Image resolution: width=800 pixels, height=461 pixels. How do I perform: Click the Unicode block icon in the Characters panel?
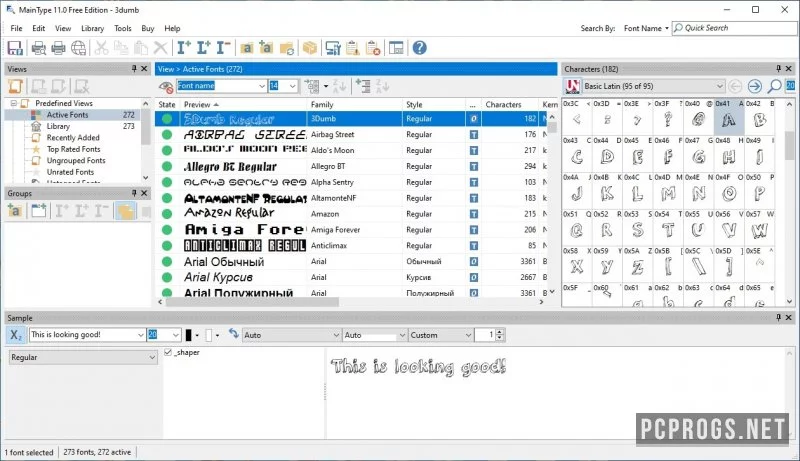[572, 86]
